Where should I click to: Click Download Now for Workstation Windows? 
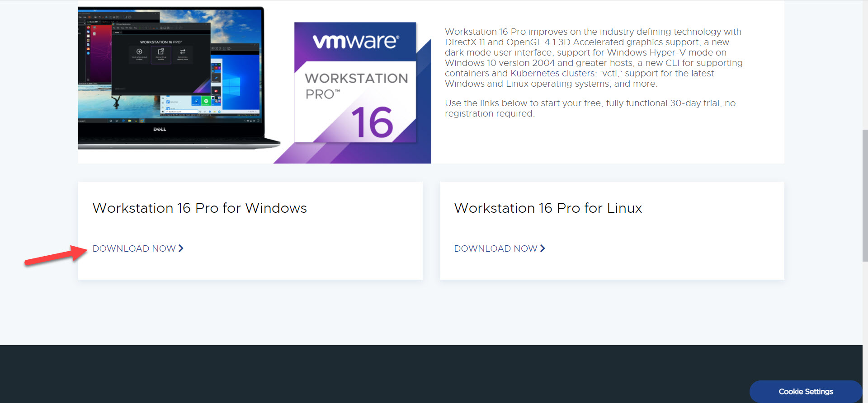pyautogui.click(x=134, y=248)
